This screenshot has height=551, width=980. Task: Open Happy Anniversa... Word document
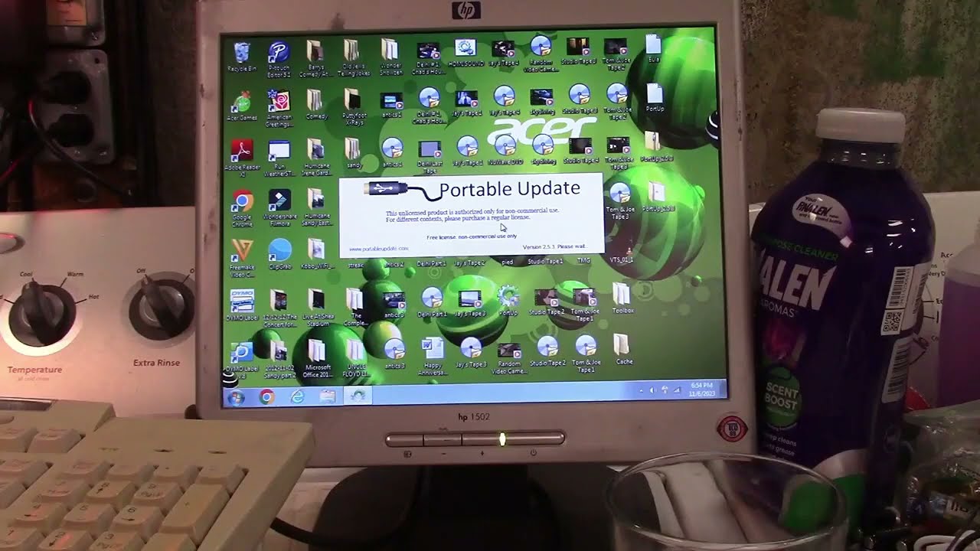pos(433,355)
